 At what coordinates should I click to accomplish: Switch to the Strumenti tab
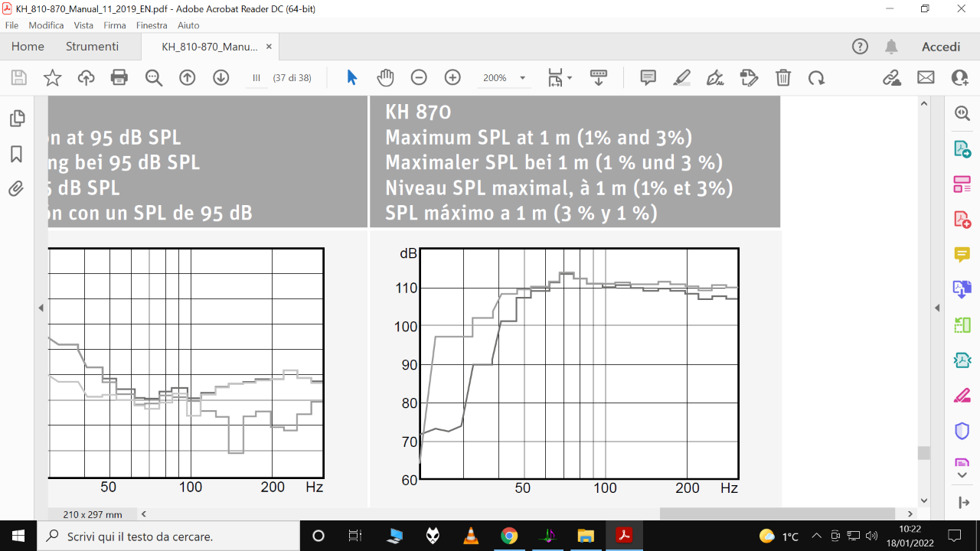click(x=92, y=47)
